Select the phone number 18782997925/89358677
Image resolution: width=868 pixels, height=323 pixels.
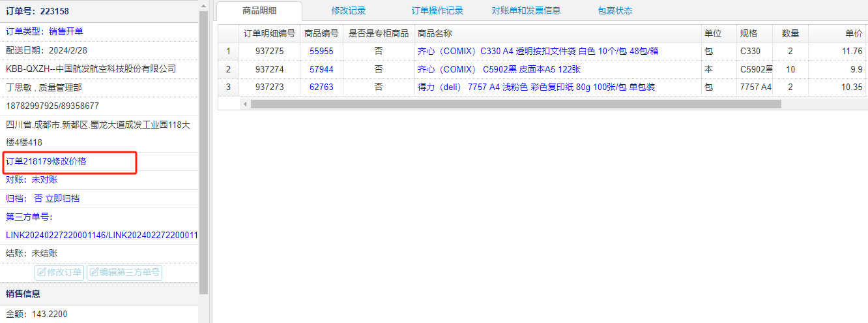(52, 106)
